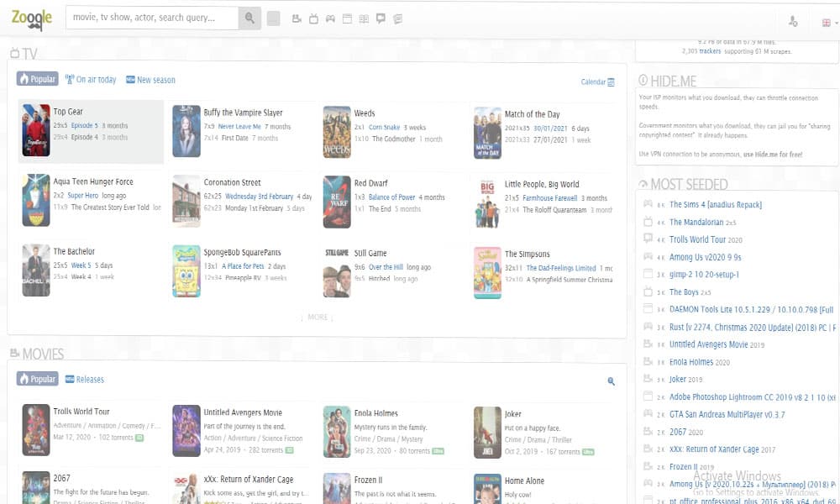This screenshot has width=840, height=504.
Task: Click the speech bubble icon in top bar
Action: pos(381,18)
